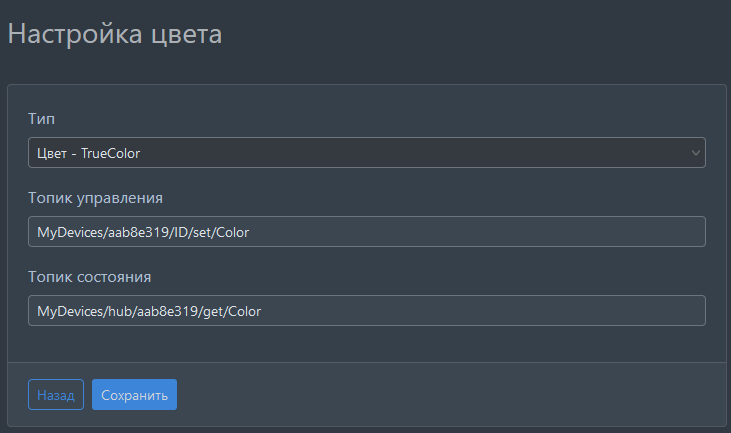The image size is (731, 433).
Task: Open the 'Цвет - TrueColor' type dropdown
Action: 366,153
